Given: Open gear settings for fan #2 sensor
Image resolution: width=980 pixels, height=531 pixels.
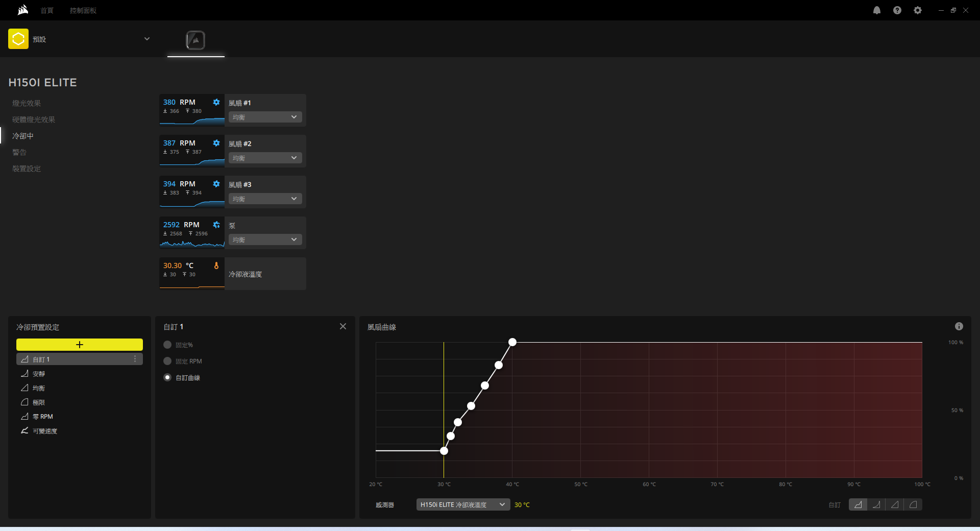Looking at the screenshot, I should [216, 143].
